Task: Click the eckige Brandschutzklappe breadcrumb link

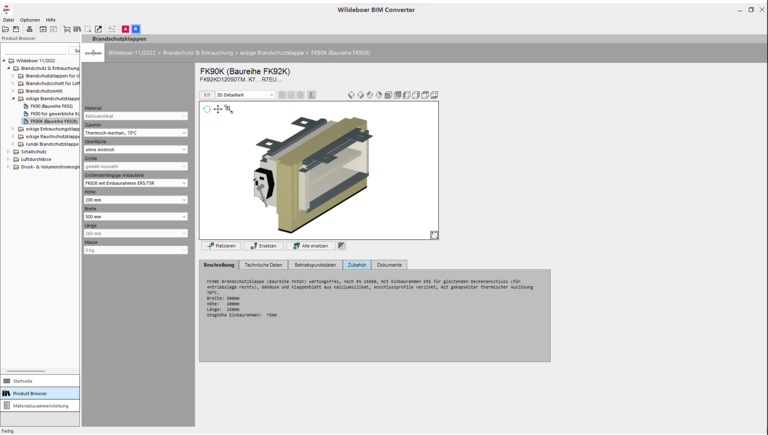Action: pos(272,53)
